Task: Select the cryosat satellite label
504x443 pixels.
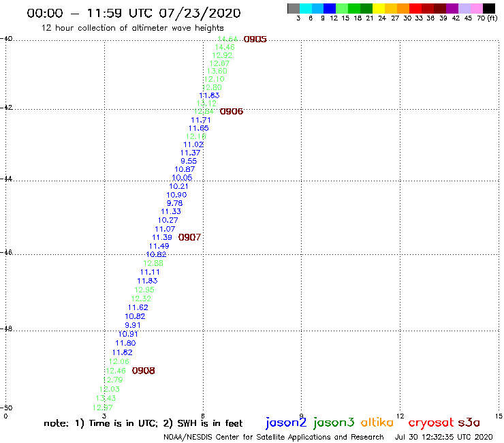Action: click(x=431, y=423)
